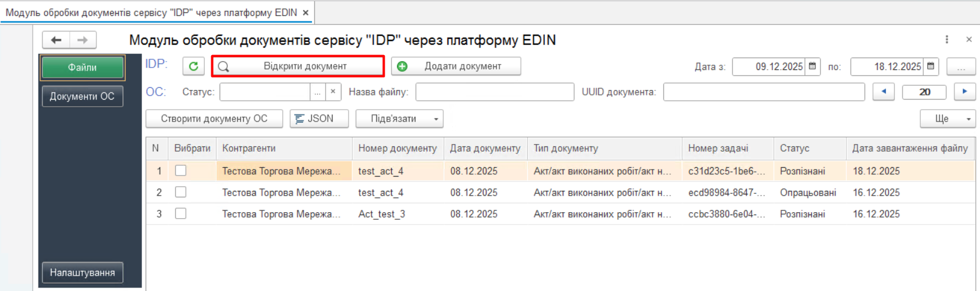Tick the checkbox in row 2

pos(180,192)
